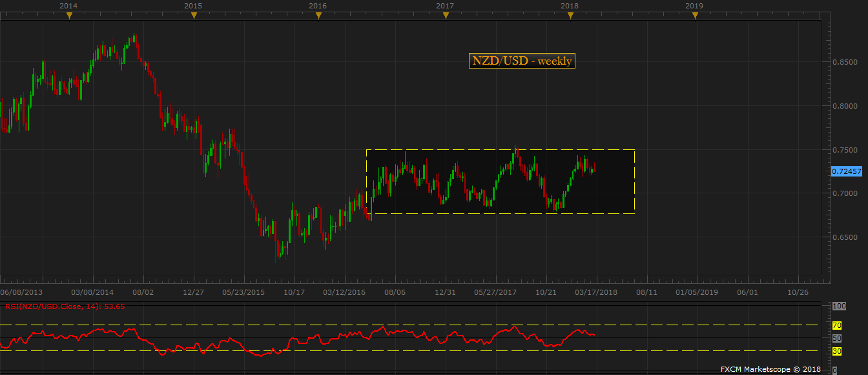Click the 03/17/2018 date axis label
The width and height of the screenshot is (868, 375).
pyautogui.click(x=597, y=292)
